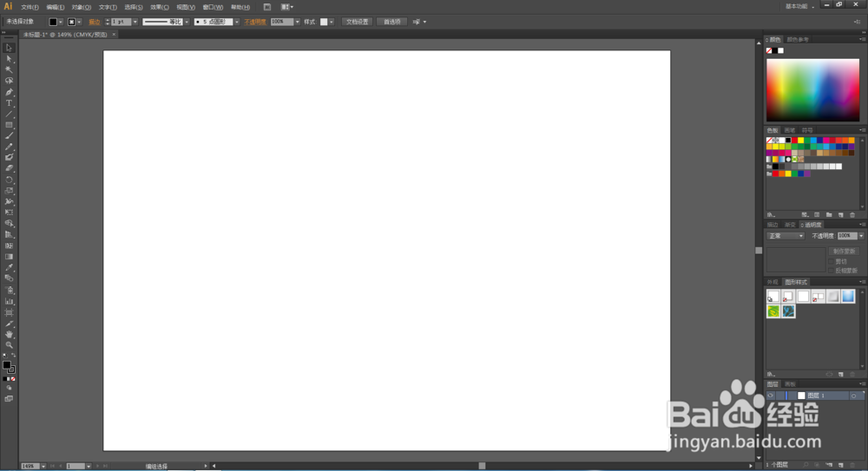Select the Free Transform tool

click(x=9, y=213)
